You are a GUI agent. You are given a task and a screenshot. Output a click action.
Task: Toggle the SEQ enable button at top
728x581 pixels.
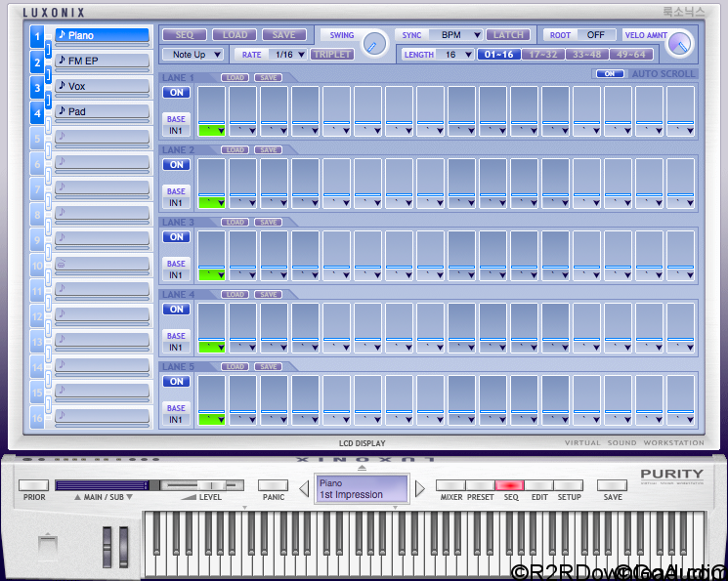click(x=185, y=35)
